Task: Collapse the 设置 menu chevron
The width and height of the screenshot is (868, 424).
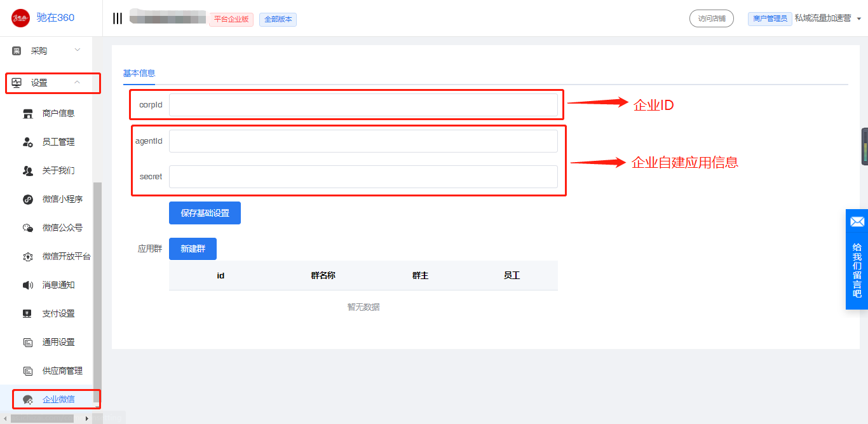Action: coord(77,82)
